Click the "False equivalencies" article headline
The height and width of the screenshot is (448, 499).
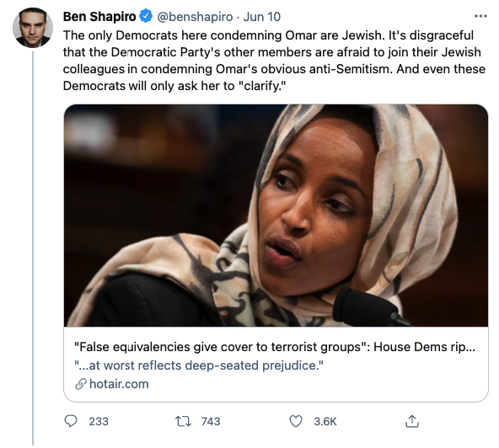pyautogui.click(x=274, y=347)
